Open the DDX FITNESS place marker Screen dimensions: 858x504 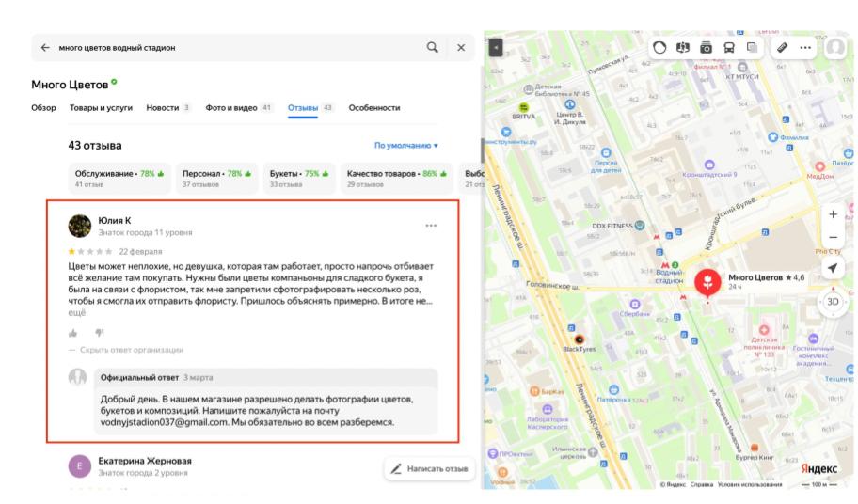click(639, 226)
